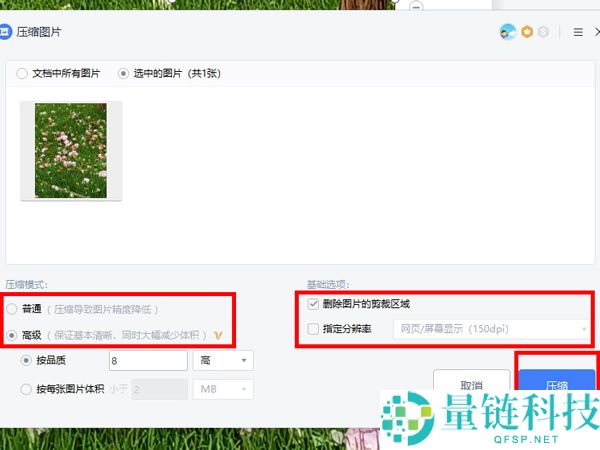Screen dimensions: 600x450
Task: Toggle 删除图片的剪裁区域 checkbox
Action: coord(314,304)
